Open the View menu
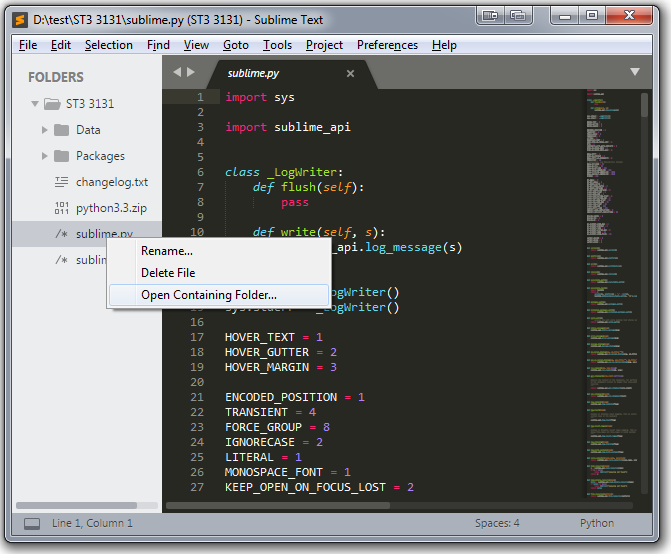Screen dimensions: 671x554 pos(196,45)
